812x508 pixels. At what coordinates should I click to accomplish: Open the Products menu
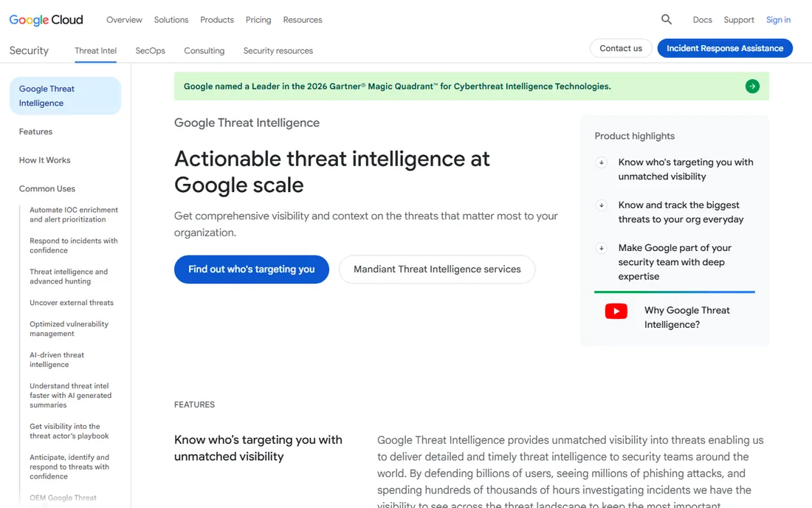pyautogui.click(x=217, y=20)
